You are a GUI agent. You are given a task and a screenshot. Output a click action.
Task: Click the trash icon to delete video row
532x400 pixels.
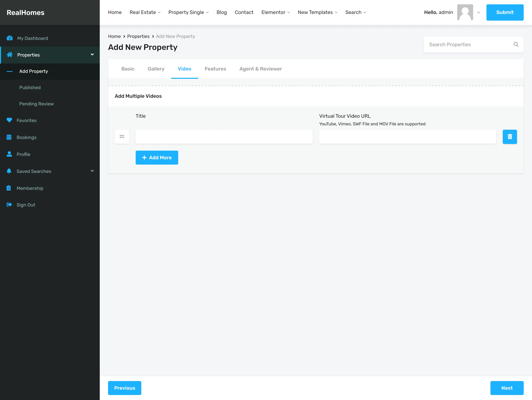[510, 137]
